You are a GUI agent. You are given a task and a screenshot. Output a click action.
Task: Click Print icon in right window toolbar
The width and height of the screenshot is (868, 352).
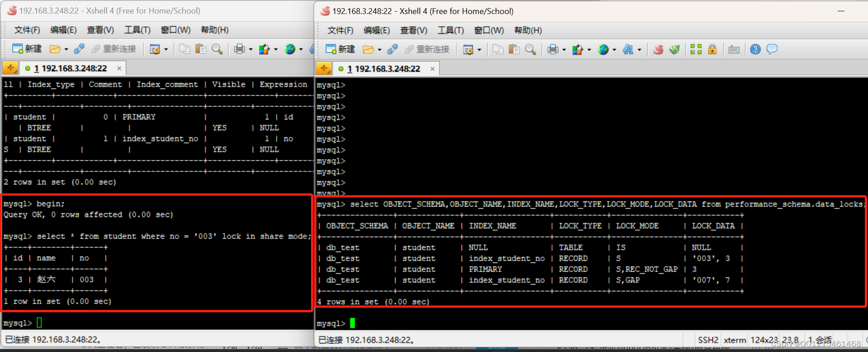click(552, 49)
